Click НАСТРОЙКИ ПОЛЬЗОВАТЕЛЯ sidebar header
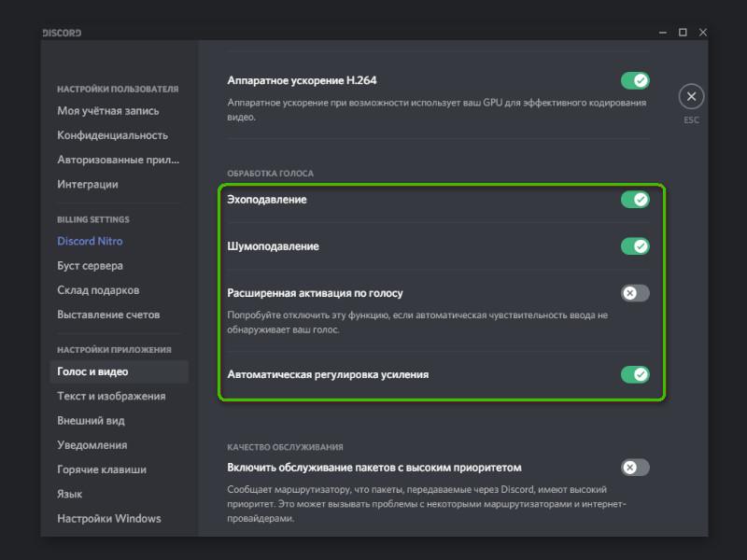 click(x=118, y=89)
